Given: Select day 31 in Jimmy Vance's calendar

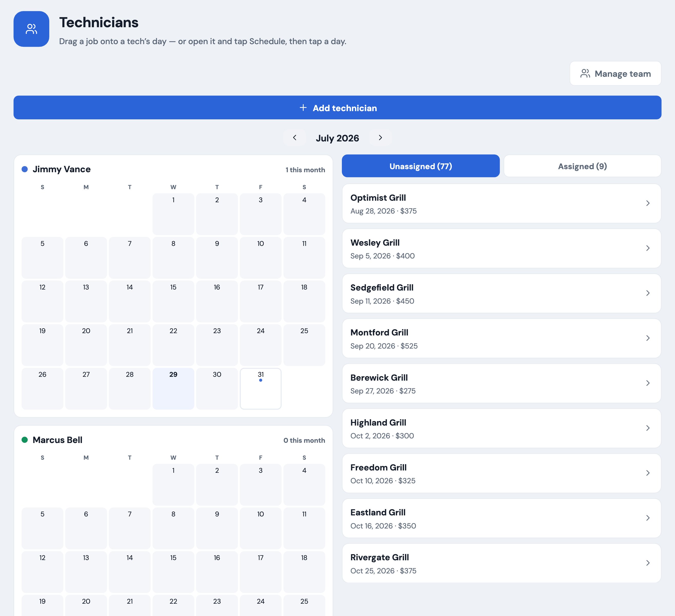Looking at the screenshot, I should point(261,388).
